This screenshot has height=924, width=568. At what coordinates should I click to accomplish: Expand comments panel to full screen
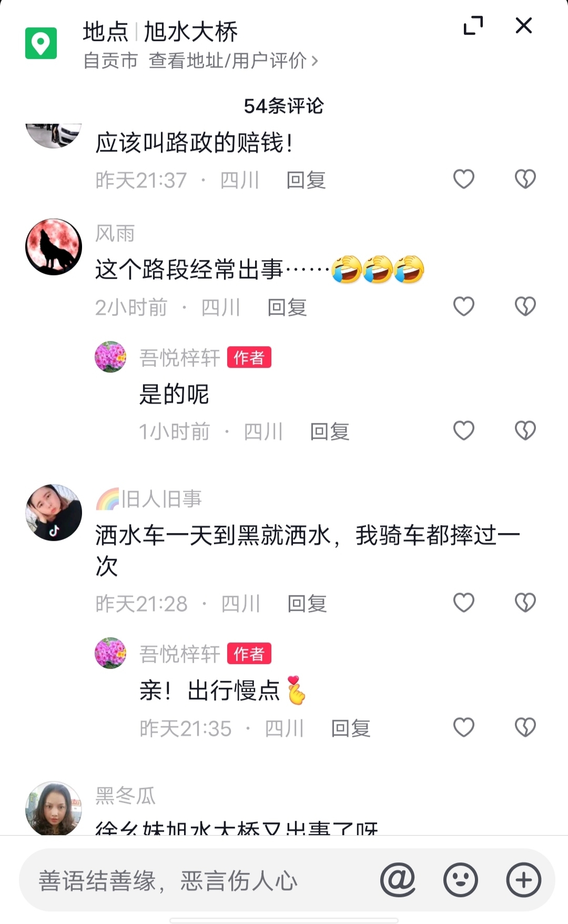tap(473, 25)
